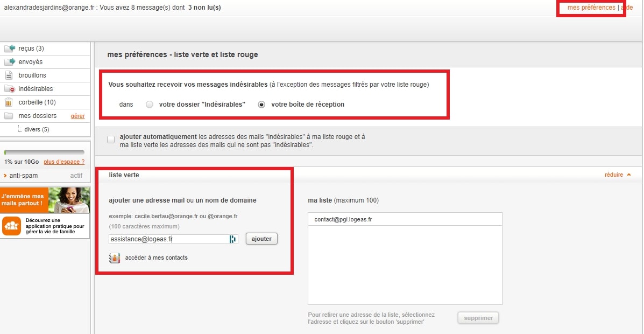Click the family app orange icon
The height and width of the screenshot is (334, 644).
(11, 227)
